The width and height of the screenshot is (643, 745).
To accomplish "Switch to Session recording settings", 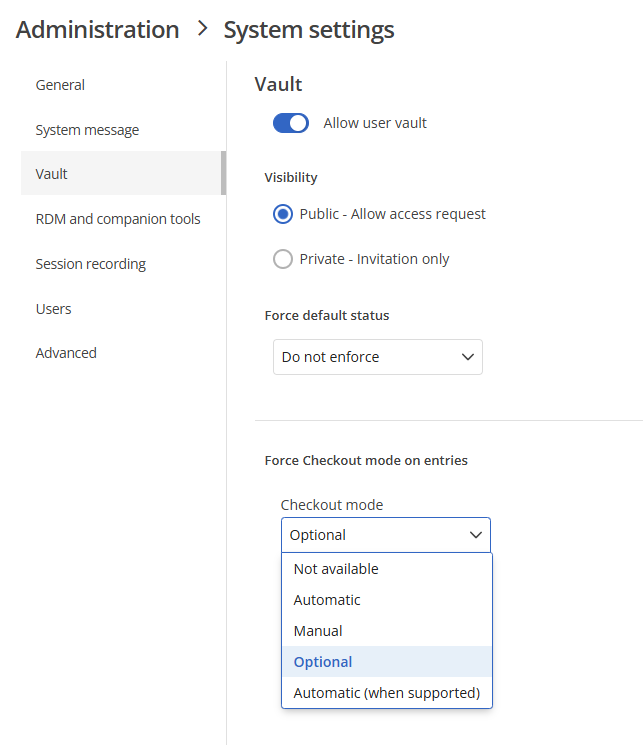I will [x=90, y=264].
